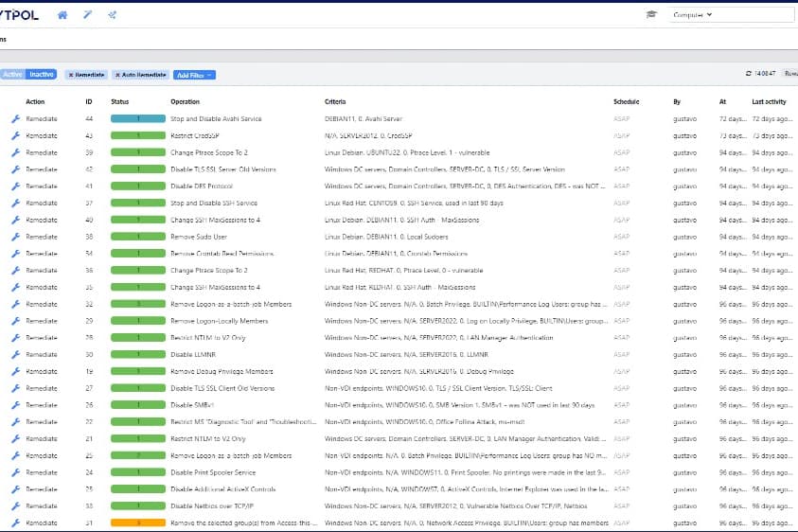Viewport: 798px width, 532px height.
Task: Select the 'N/A, SERVER2012, 0, CredSSP' criteria cell
Action: (368, 135)
